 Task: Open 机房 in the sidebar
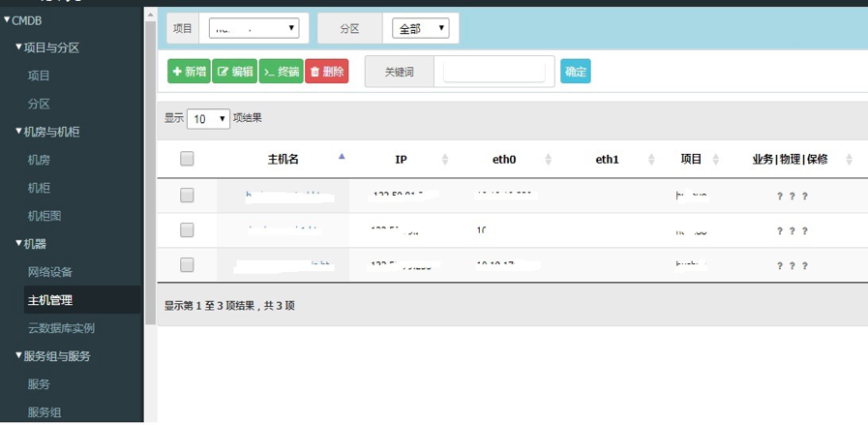(x=39, y=160)
